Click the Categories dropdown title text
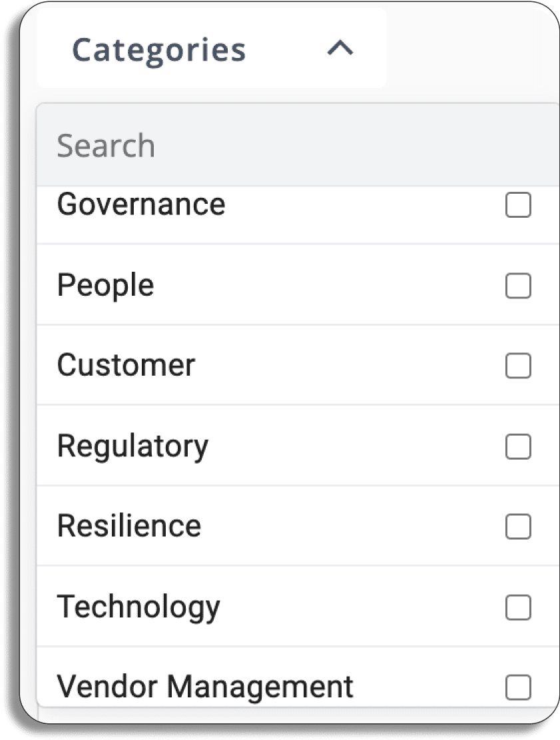The height and width of the screenshot is (740, 560). (159, 51)
